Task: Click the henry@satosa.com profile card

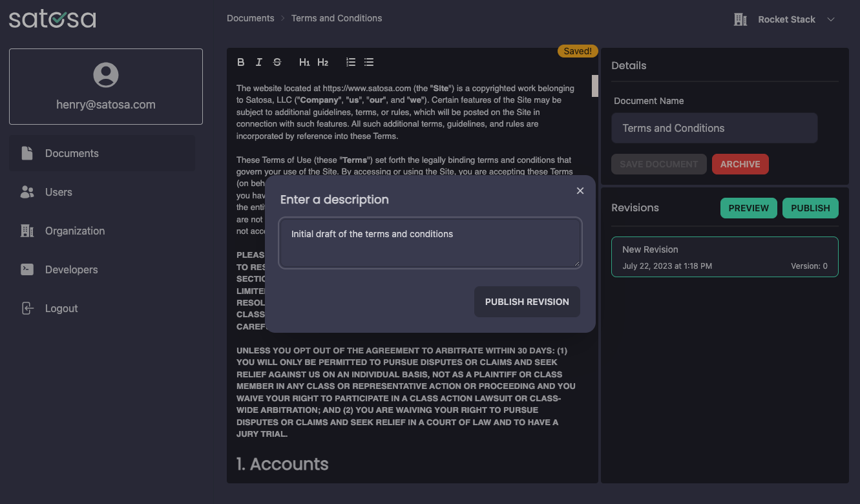Action: [106, 87]
